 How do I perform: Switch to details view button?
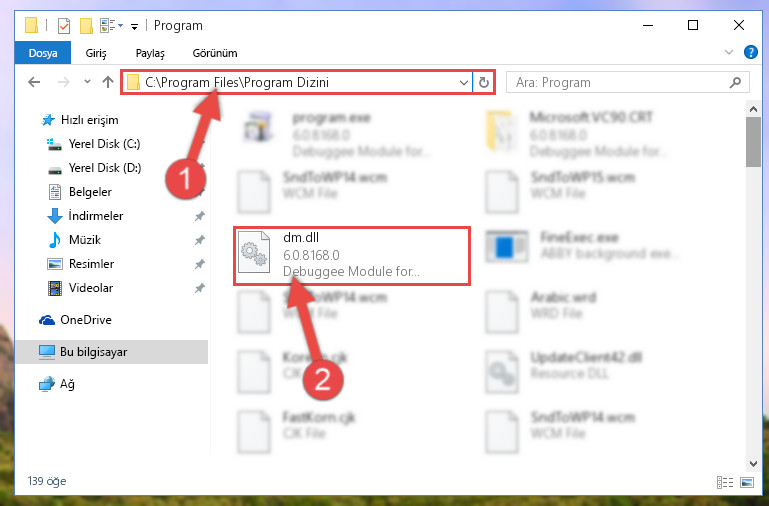pyautogui.click(x=725, y=482)
